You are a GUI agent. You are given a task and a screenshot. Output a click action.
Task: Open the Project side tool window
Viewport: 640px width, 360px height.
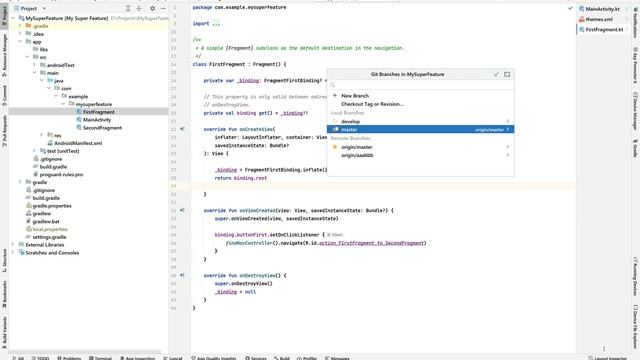(x=4, y=16)
